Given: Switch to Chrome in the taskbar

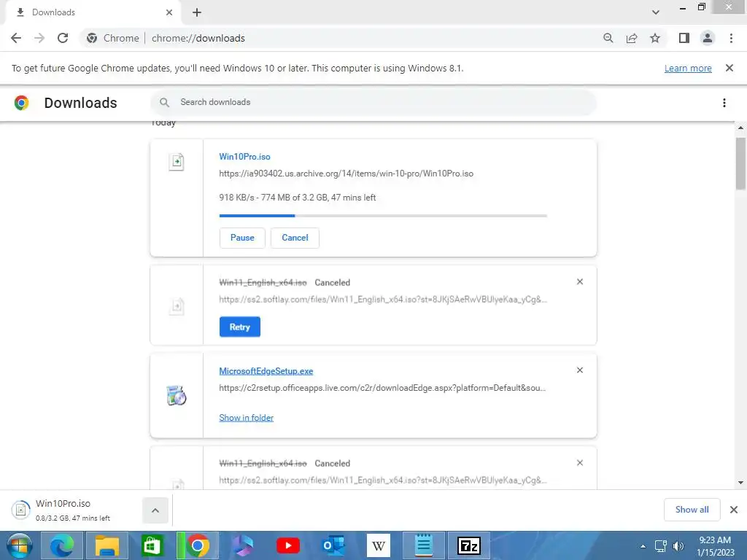Looking at the screenshot, I should 197,545.
